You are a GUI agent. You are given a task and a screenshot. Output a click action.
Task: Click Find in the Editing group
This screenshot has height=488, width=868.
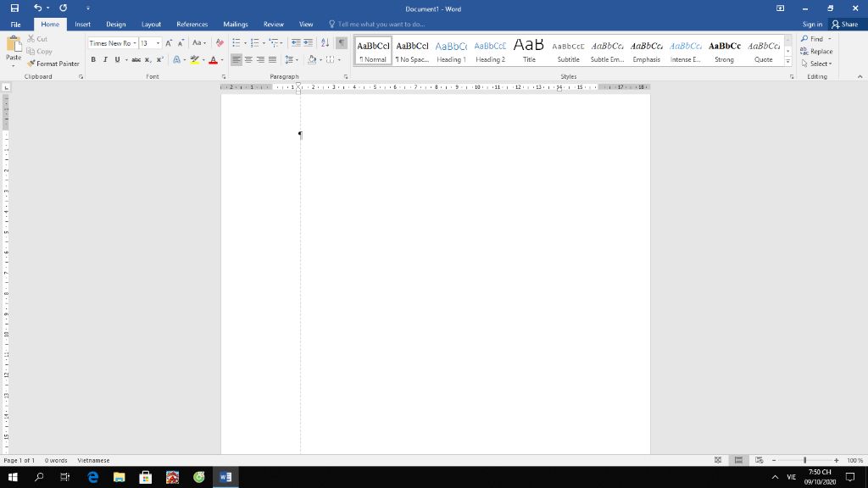[816, 39]
